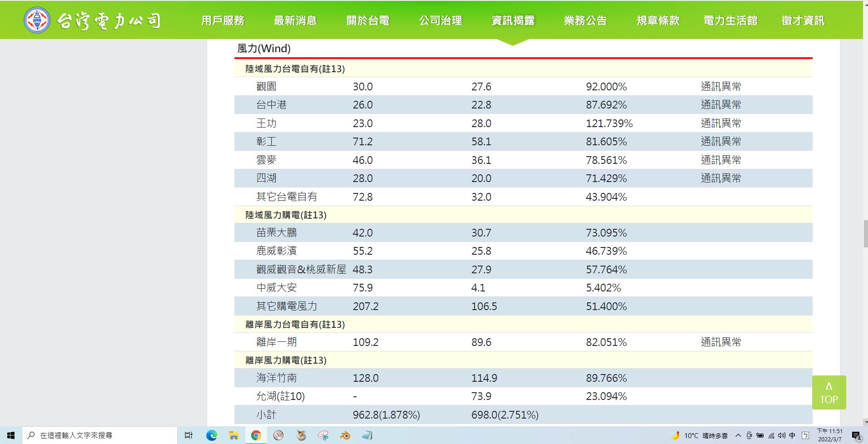Open File Explorer from the taskbar

click(234, 435)
